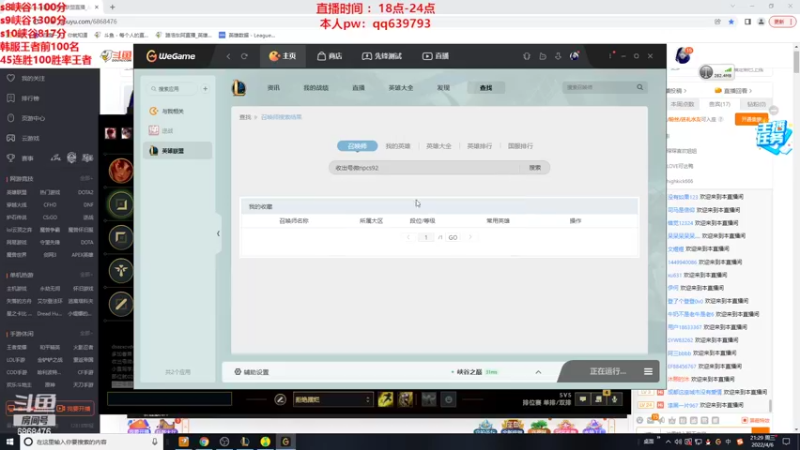This screenshot has height=450, width=800.
Task: Click the rune edit pencil icon in LoL client
Action: (x=280, y=399)
